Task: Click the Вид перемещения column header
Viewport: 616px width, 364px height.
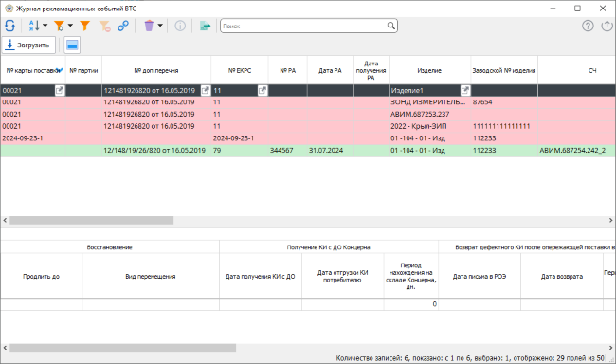Action: (x=151, y=277)
